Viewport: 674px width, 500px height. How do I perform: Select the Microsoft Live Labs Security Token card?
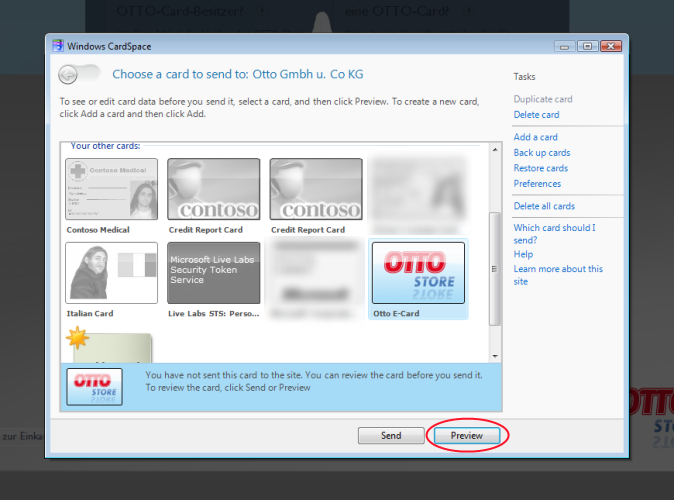[214, 273]
